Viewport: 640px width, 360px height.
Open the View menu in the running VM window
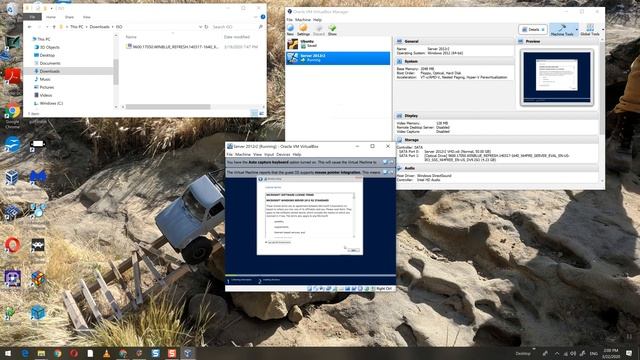pos(257,155)
